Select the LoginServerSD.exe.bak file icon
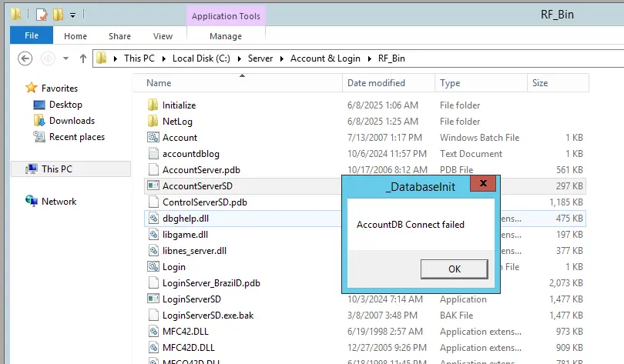624x364 pixels. click(x=153, y=315)
